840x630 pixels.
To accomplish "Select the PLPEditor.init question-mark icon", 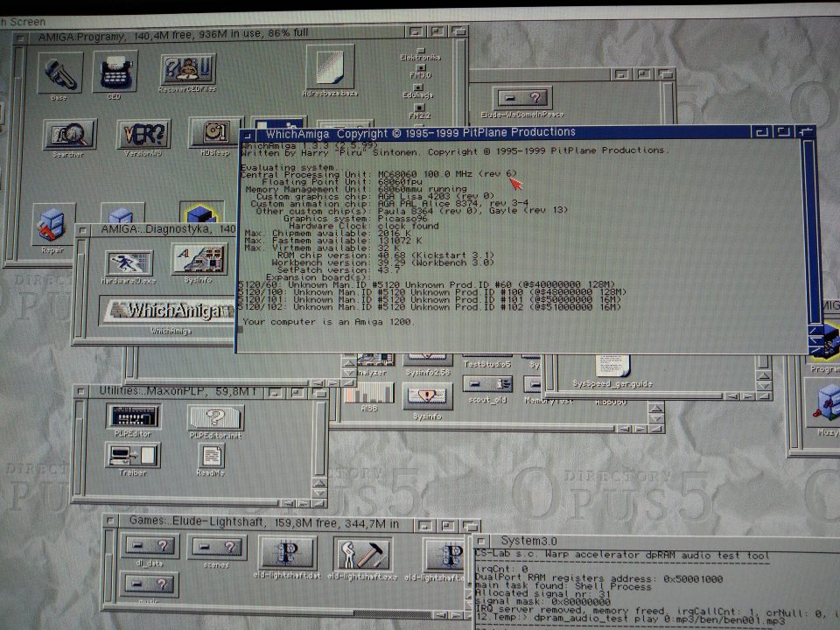I will pyautogui.click(x=215, y=418).
